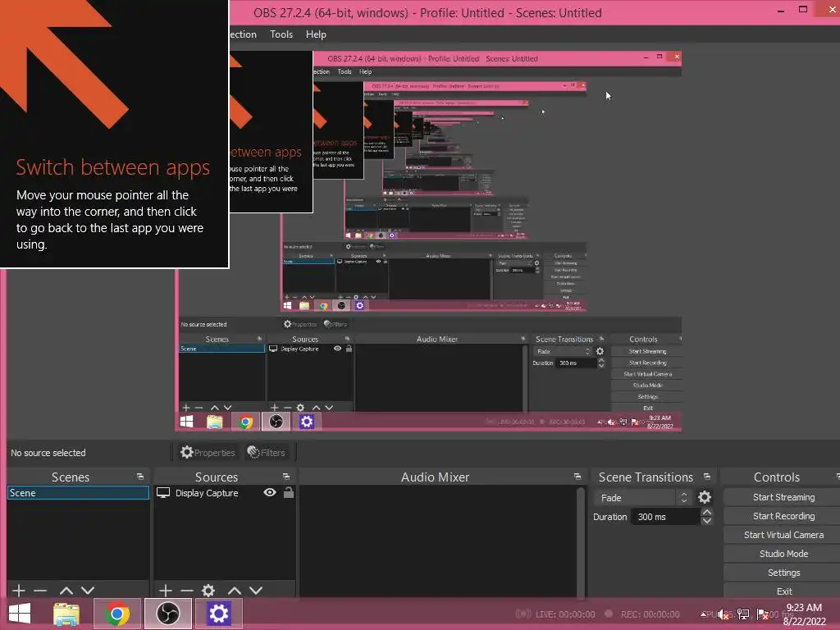Decrease the transition duration with down arrow
This screenshot has height=630, width=840.
706,521
